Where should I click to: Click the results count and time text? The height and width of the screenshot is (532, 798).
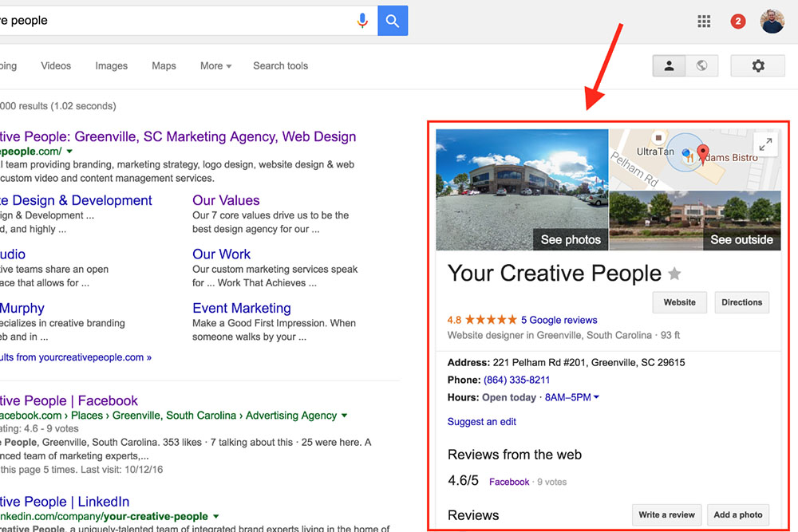click(x=58, y=106)
